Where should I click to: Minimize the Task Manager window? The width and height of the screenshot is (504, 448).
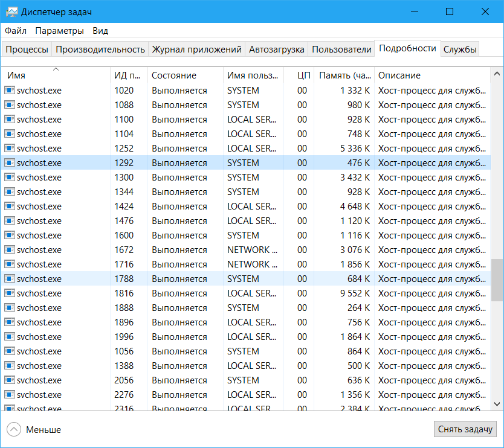click(x=415, y=11)
